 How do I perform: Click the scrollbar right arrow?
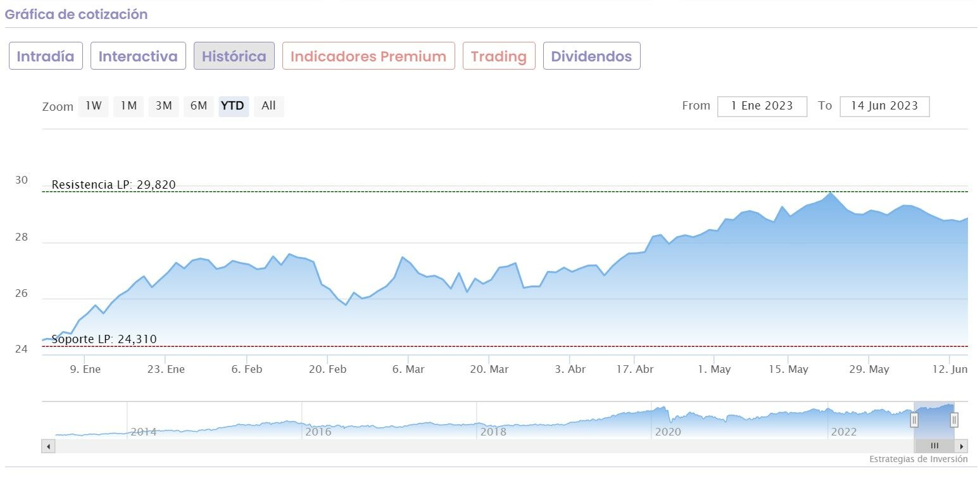coord(962,446)
